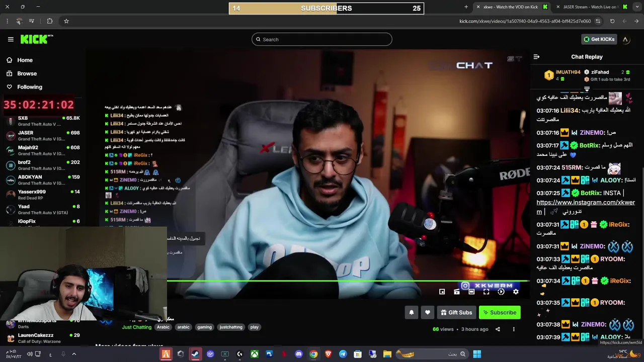Open the user profile icon at top right
The width and height of the screenshot is (644, 362).
(x=625, y=39)
